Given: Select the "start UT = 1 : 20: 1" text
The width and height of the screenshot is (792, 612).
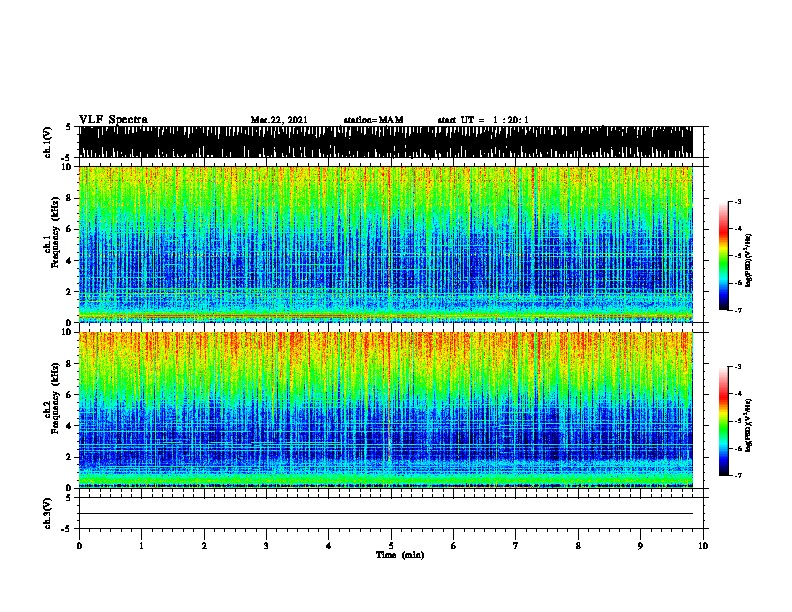Looking at the screenshot, I should (x=482, y=120).
